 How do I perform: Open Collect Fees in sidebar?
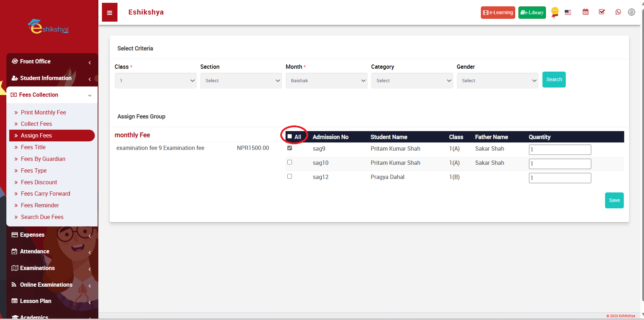pyautogui.click(x=36, y=124)
